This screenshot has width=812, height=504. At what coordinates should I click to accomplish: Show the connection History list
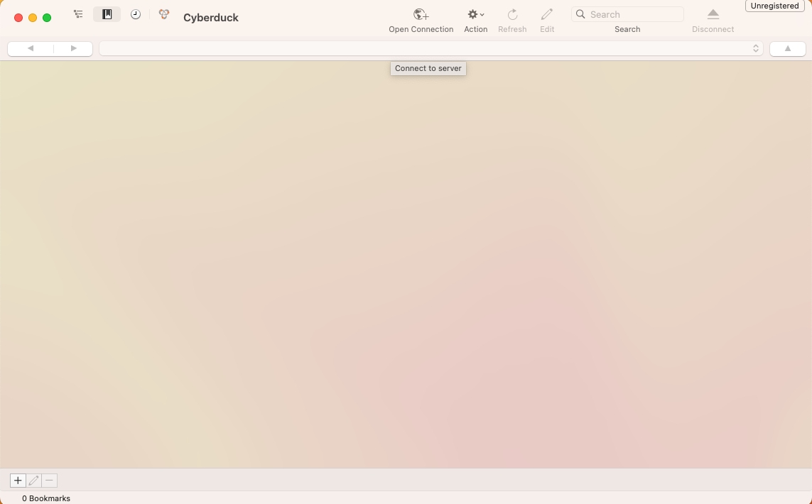(136, 14)
